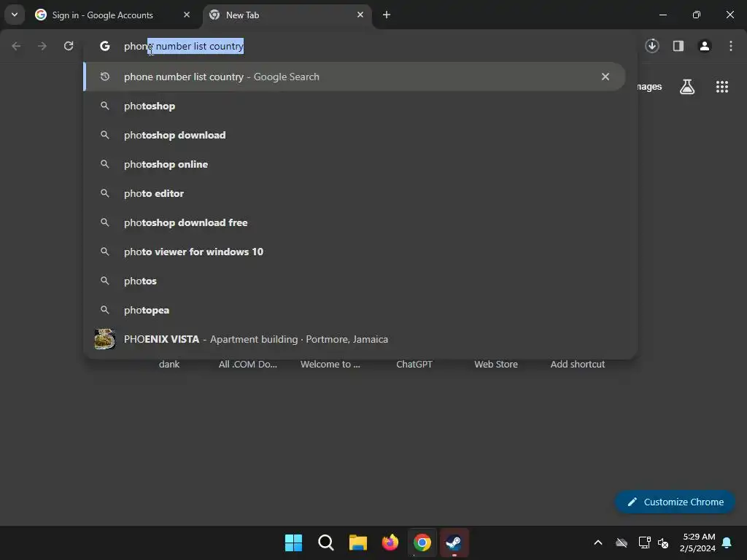Close the New Tab tab

point(360,15)
